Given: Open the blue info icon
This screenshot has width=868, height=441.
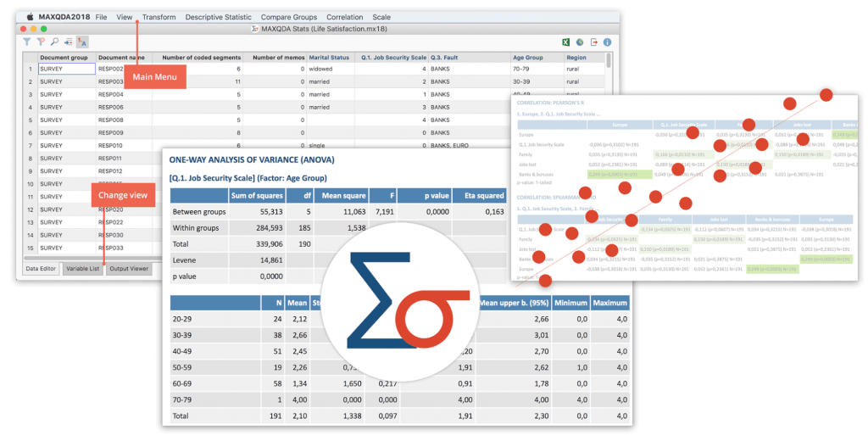Looking at the screenshot, I should point(607,42).
